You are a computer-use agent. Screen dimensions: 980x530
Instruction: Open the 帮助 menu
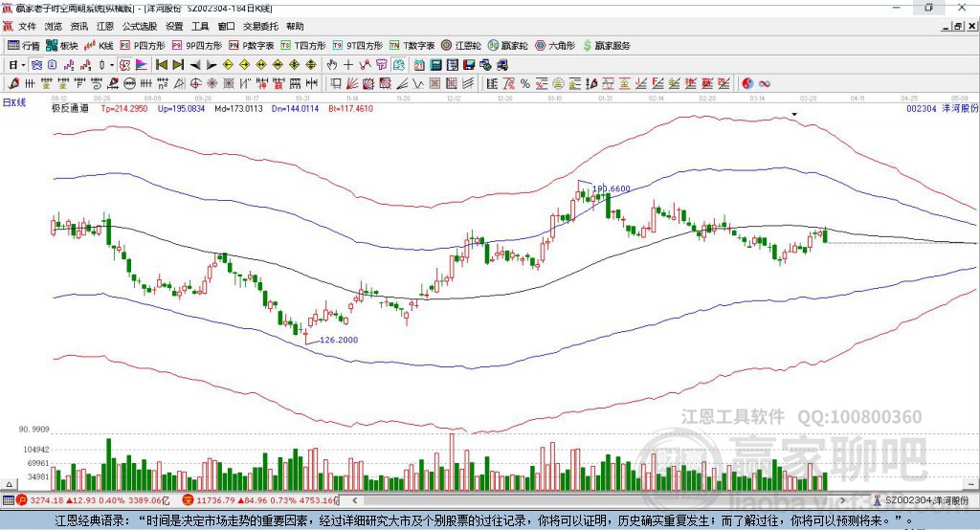click(295, 26)
